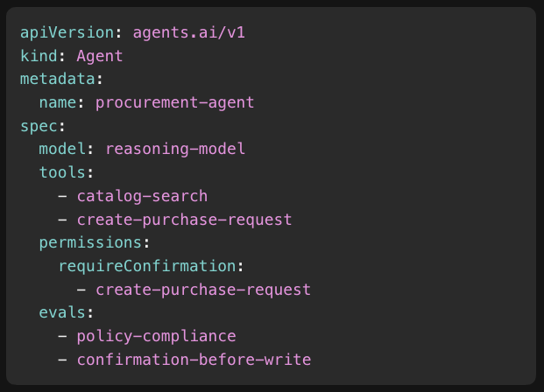Click the model key
Screen dimensions: 544x392
pyautogui.click(x=62, y=149)
